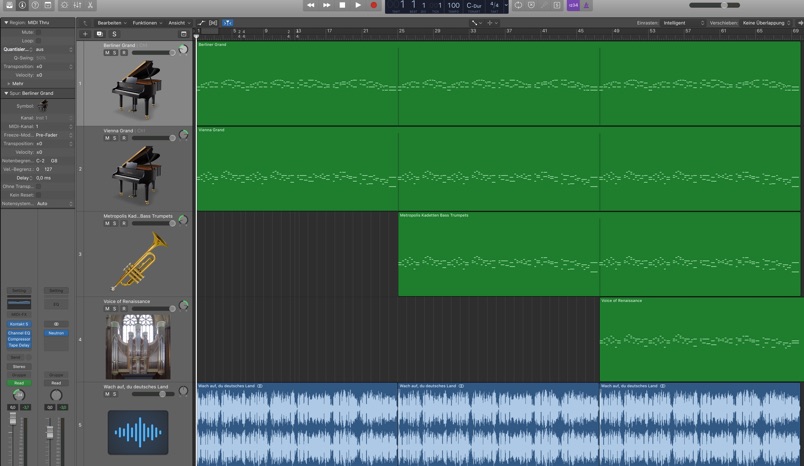Click the Voice of Renaissance MIDI region
This screenshot has width=804, height=466.
click(700, 339)
